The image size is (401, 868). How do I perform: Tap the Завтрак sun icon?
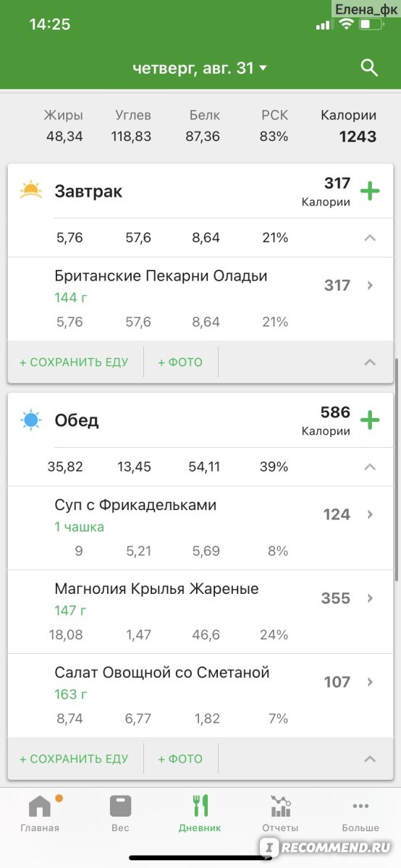(30, 191)
